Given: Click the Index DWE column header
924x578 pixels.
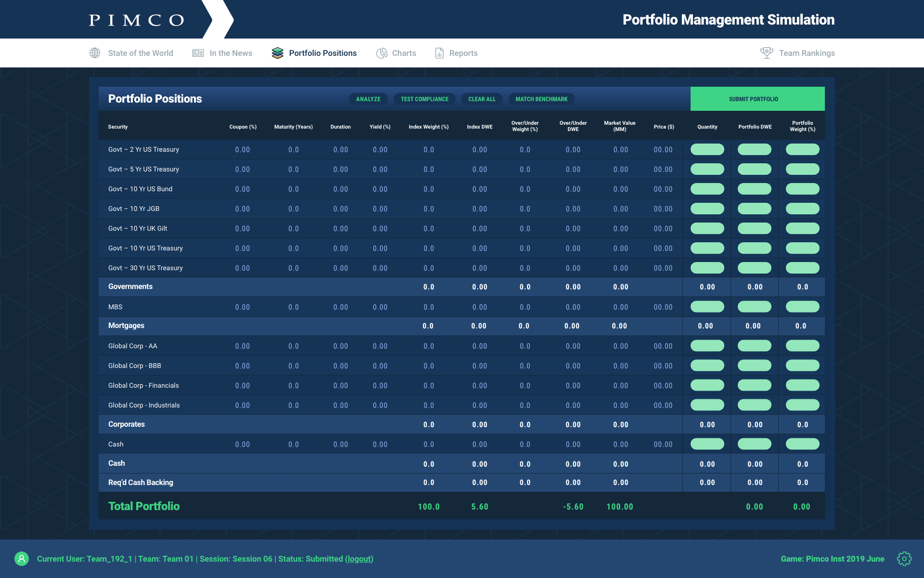Looking at the screenshot, I should coord(480,127).
